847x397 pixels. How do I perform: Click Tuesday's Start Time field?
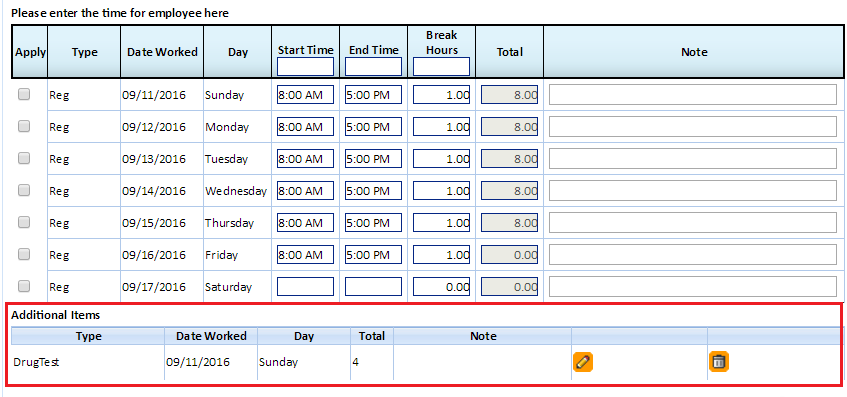[305, 158]
